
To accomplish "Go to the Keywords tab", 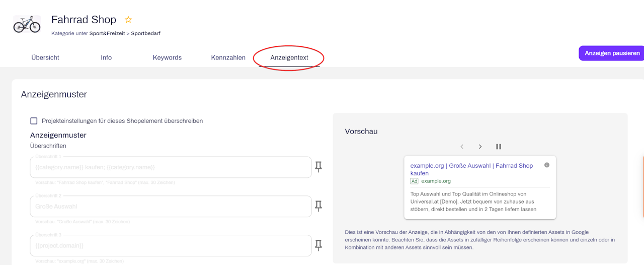I will pos(167,57).
